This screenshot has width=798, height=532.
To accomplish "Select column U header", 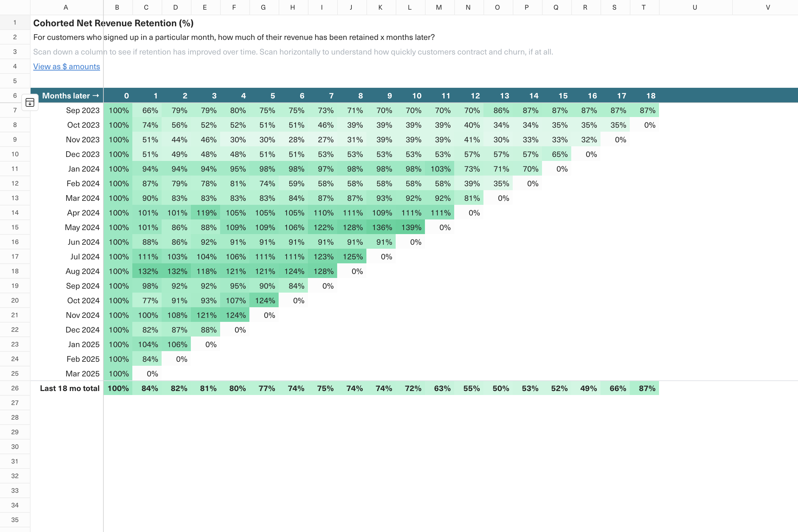I will point(696,7).
